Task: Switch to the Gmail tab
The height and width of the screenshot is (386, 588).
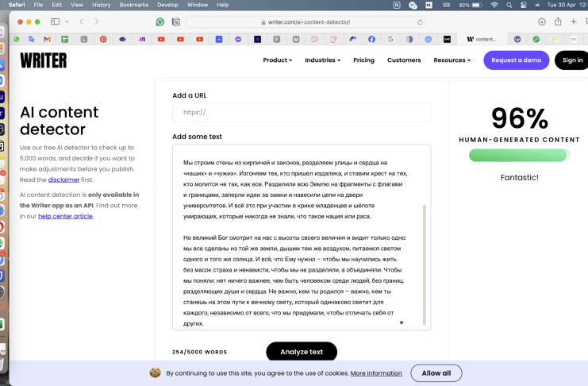Action: coord(48,39)
